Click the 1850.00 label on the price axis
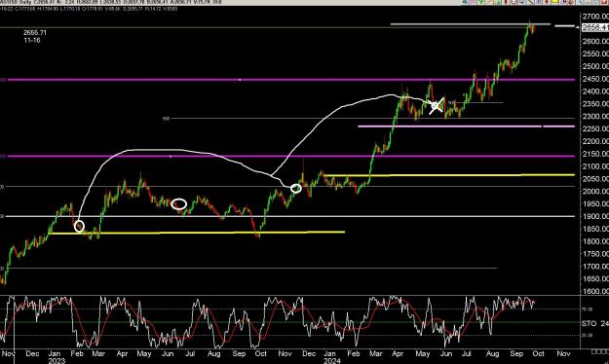 pyautogui.click(x=595, y=229)
